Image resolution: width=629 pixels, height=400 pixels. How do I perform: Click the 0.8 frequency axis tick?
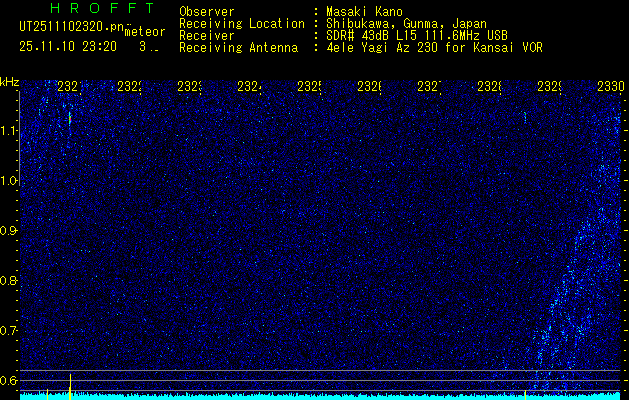[9, 281]
